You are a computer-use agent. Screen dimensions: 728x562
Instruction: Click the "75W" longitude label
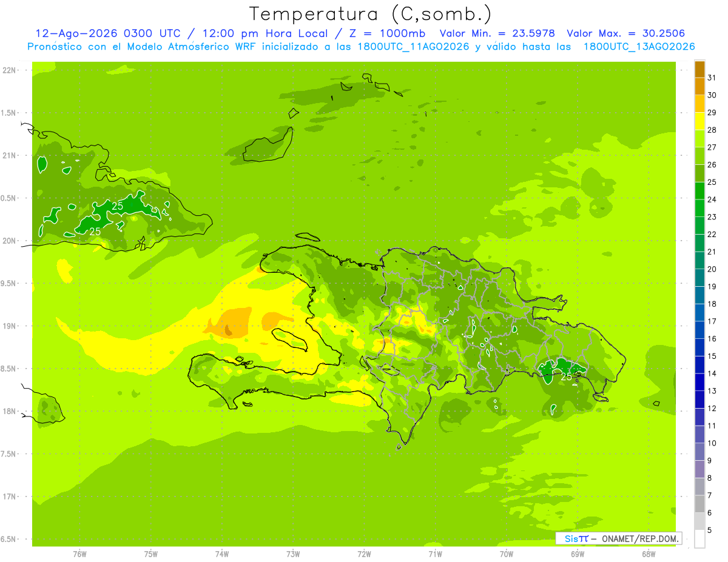[150, 554]
